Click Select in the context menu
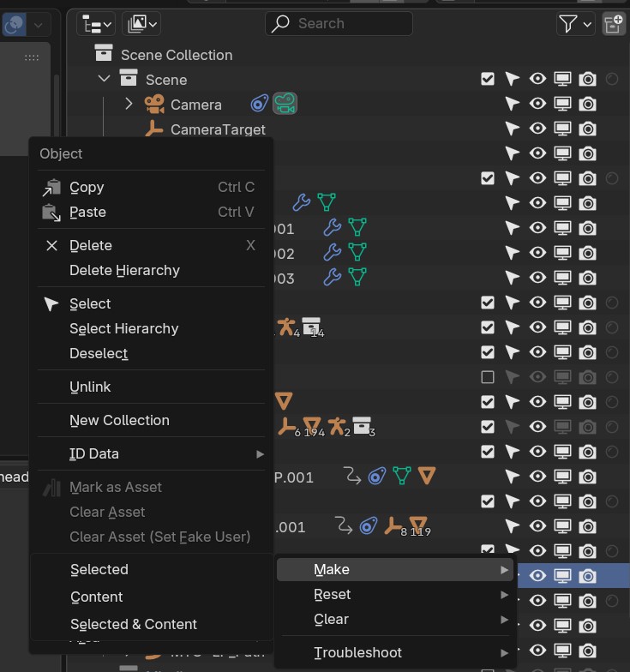This screenshot has width=630, height=672. 151,303
